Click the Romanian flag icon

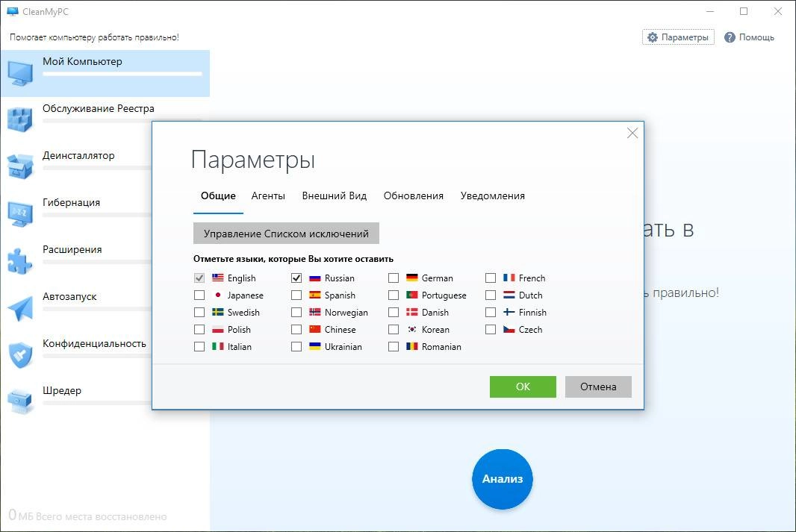[x=411, y=346]
